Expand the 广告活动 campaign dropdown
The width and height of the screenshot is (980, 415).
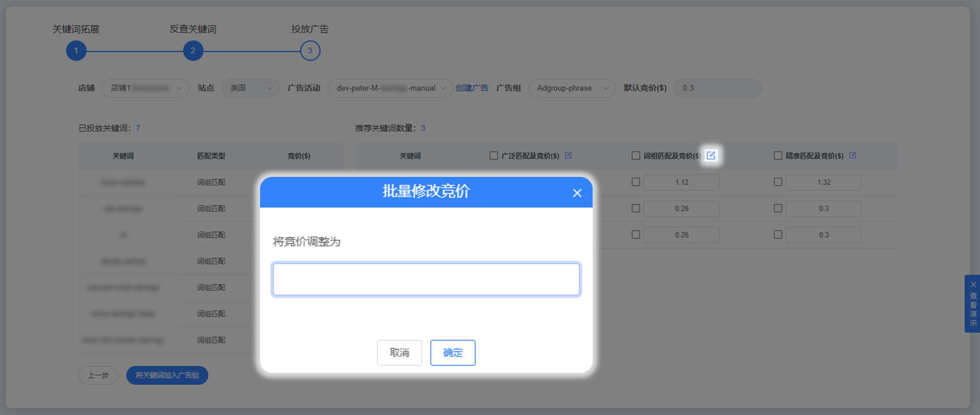(x=390, y=88)
